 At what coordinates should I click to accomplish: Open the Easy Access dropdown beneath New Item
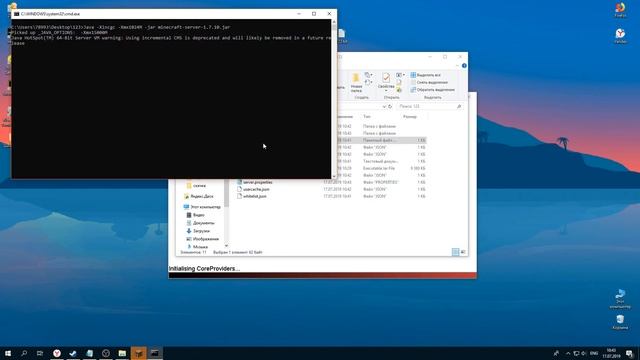pos(368,82)
